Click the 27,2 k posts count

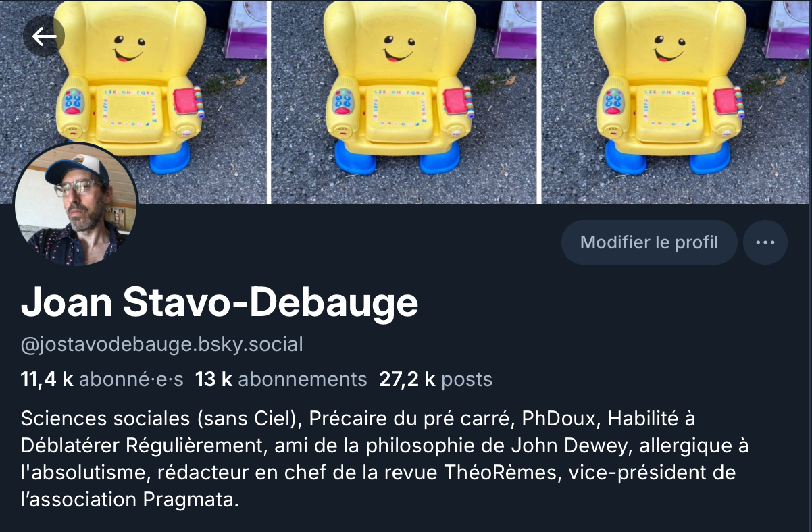[435, 379]
